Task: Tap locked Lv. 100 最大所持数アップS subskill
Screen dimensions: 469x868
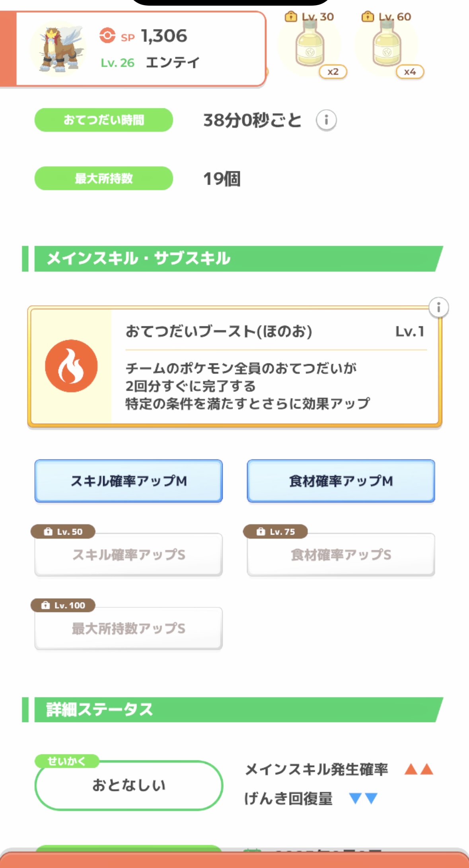Action: [x=128, y=628]
